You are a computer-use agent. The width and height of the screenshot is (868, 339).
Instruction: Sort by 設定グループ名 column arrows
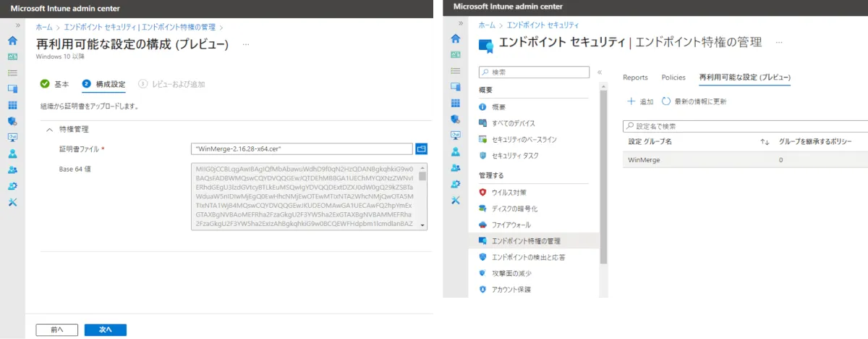tap(765, 141)
